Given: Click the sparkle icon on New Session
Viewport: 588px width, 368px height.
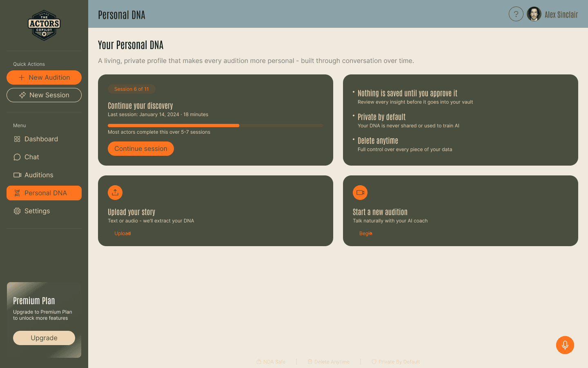Looking at the screenshot, I should pos(22,95).
